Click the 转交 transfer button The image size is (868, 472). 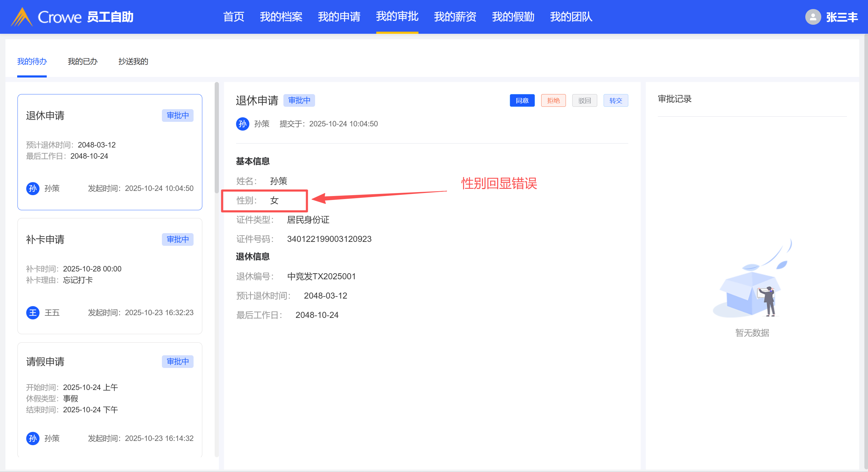(x=615, y=100)
